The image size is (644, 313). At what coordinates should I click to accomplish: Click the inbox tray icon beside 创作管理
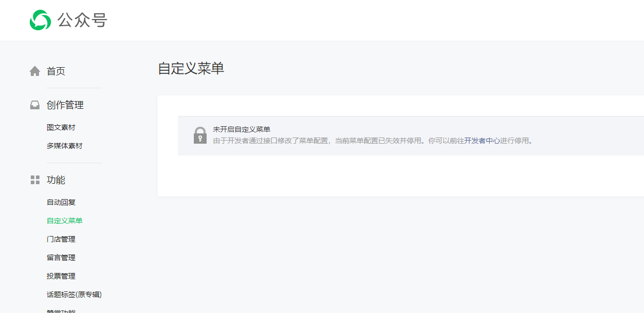(x=35, y=105)
